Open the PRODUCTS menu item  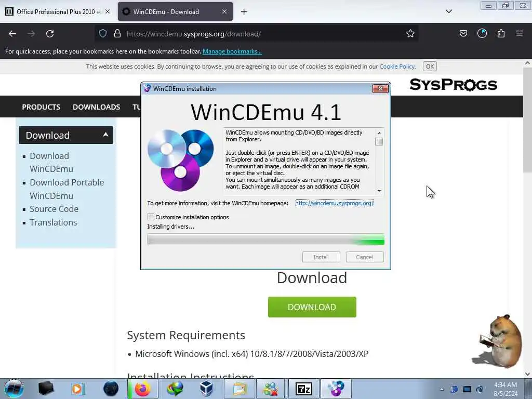41,107
